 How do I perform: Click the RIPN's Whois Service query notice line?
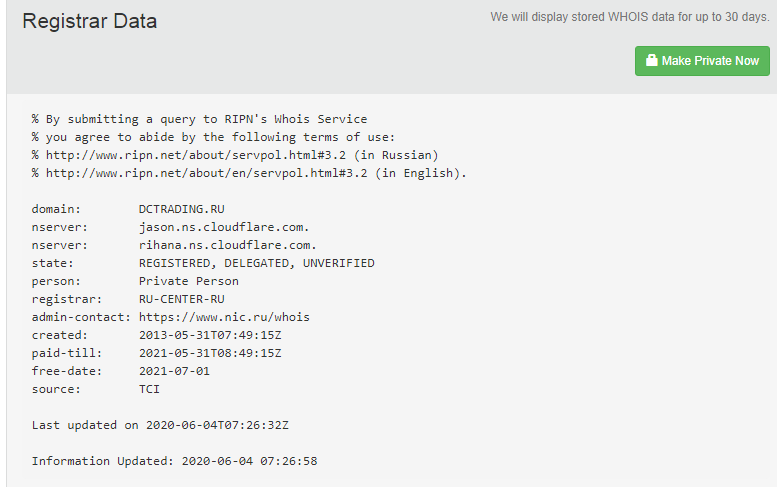200,119
